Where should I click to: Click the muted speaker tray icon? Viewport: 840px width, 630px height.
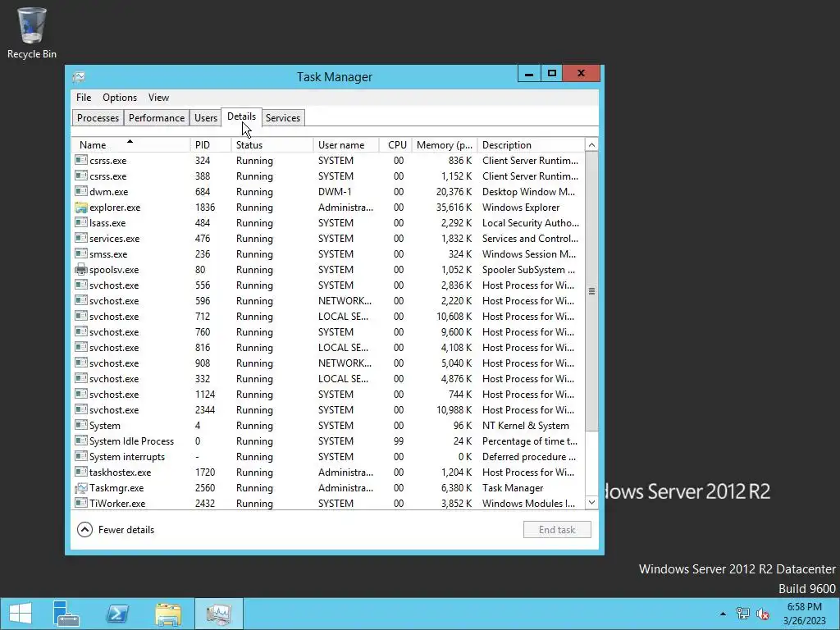point(763,614)
